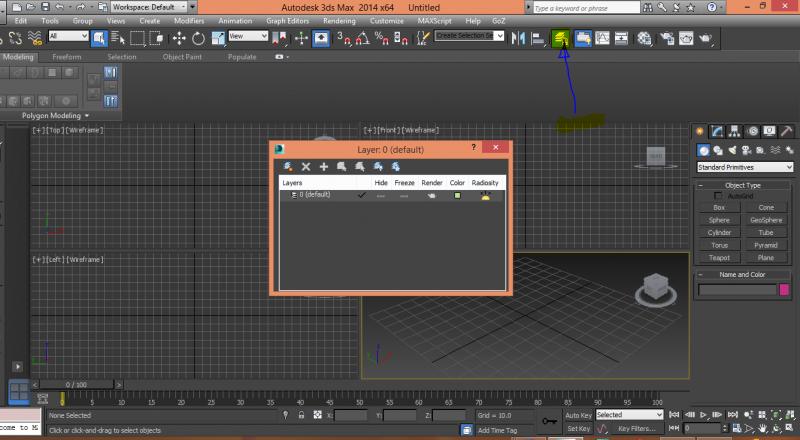This screenshot has height=440, width=800.
Task: Click Delete layer X icon in Layer dialog
Action: 306,166
